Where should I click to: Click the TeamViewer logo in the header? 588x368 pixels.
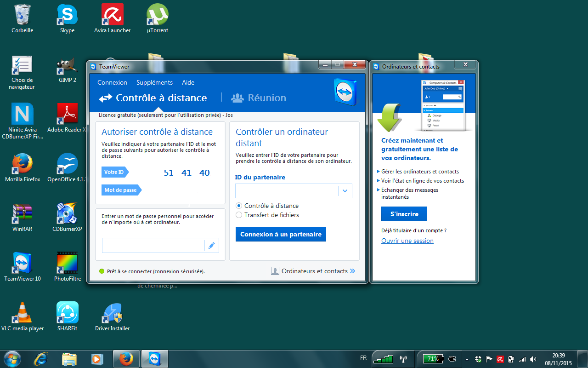coord(345,92)
